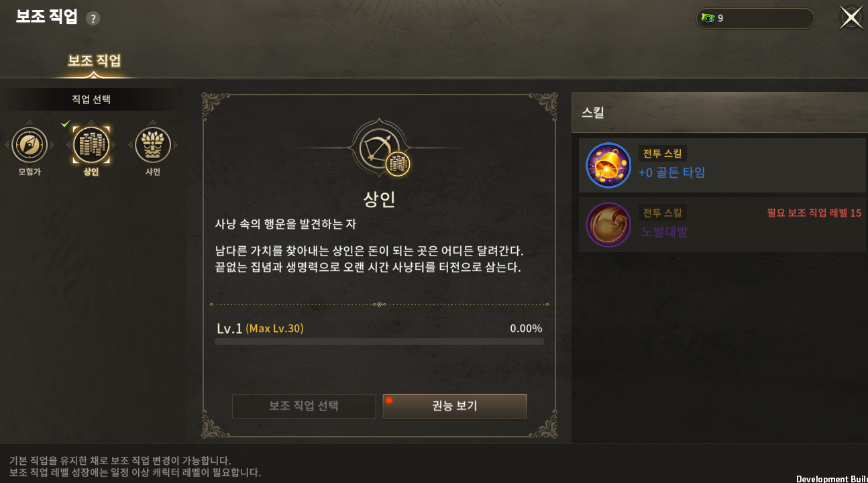868x483 pixels.
Task: Click the 노발대발 skill icon
Action: tap(608, 225)
